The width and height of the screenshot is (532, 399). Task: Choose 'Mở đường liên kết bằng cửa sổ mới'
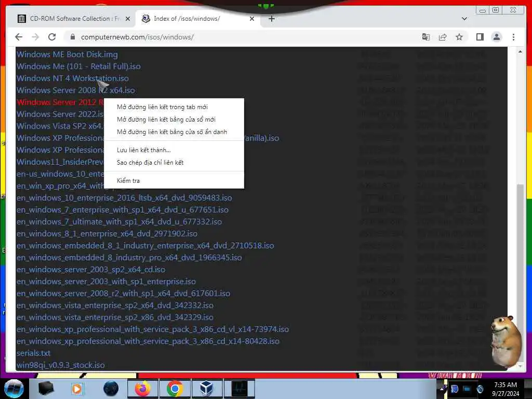[x=174, y=119]
